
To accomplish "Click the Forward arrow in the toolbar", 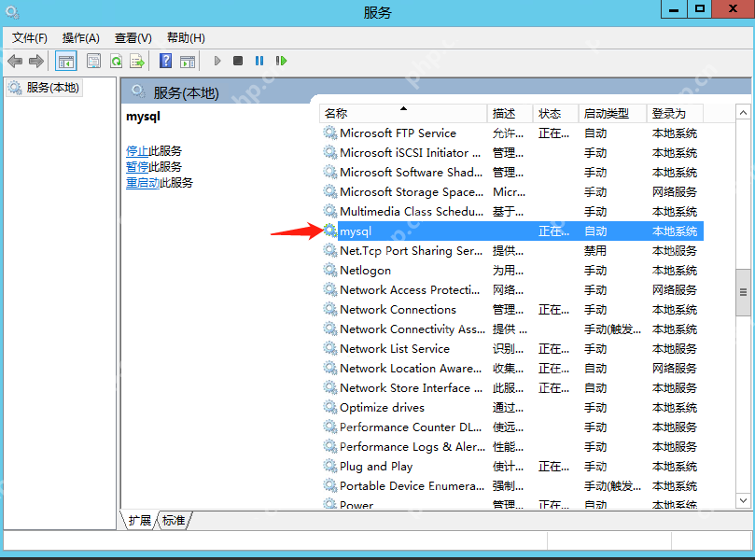I will tap(36, 61).
